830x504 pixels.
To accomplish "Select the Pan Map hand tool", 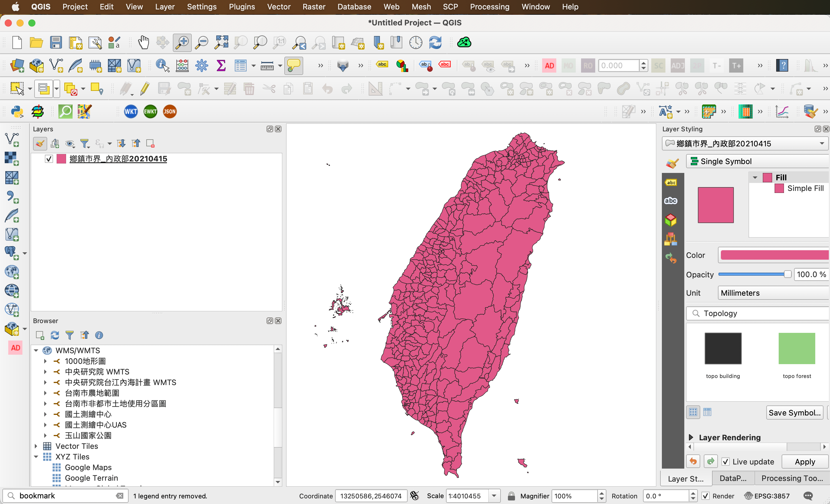I will tap(144, 43).
